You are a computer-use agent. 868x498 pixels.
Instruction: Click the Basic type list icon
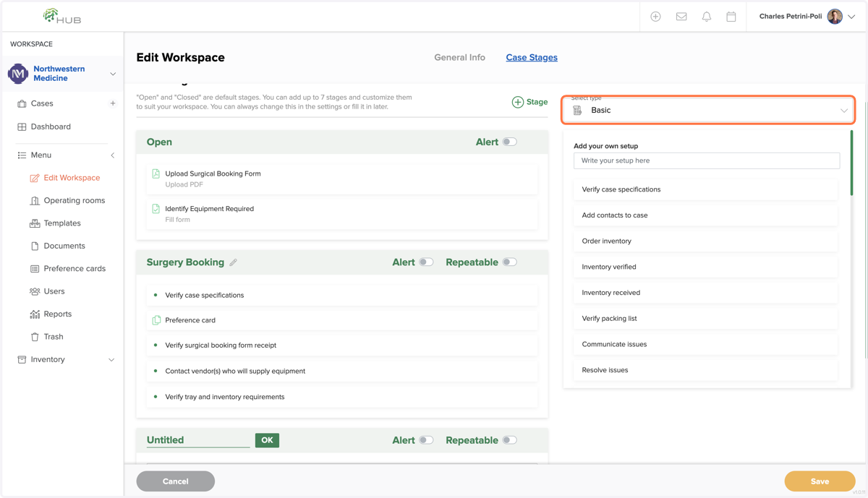[577, 111]
